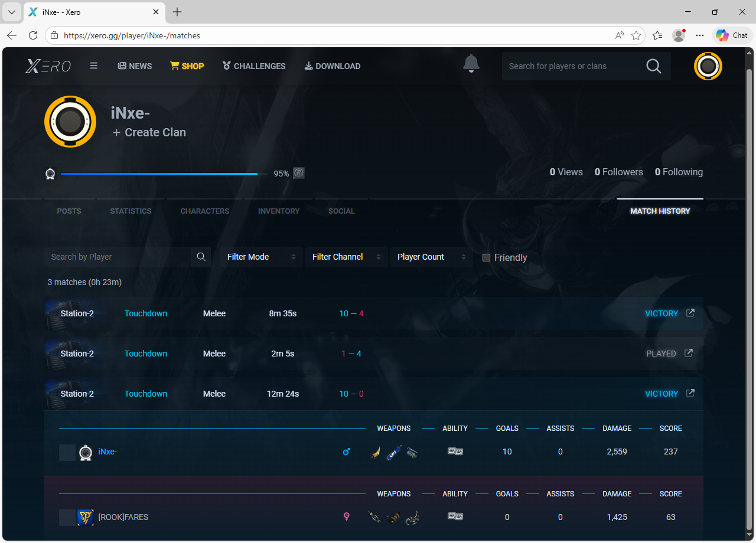756x543 pixels.
Task: Click the search magnifier in the top bar
Action: pos(653,66)
